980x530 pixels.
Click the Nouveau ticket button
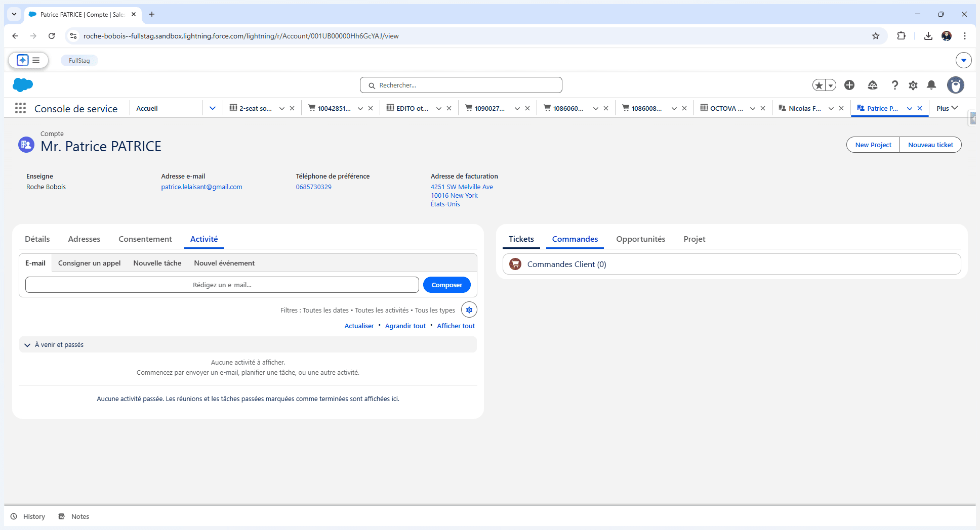[x=930, y=145]
